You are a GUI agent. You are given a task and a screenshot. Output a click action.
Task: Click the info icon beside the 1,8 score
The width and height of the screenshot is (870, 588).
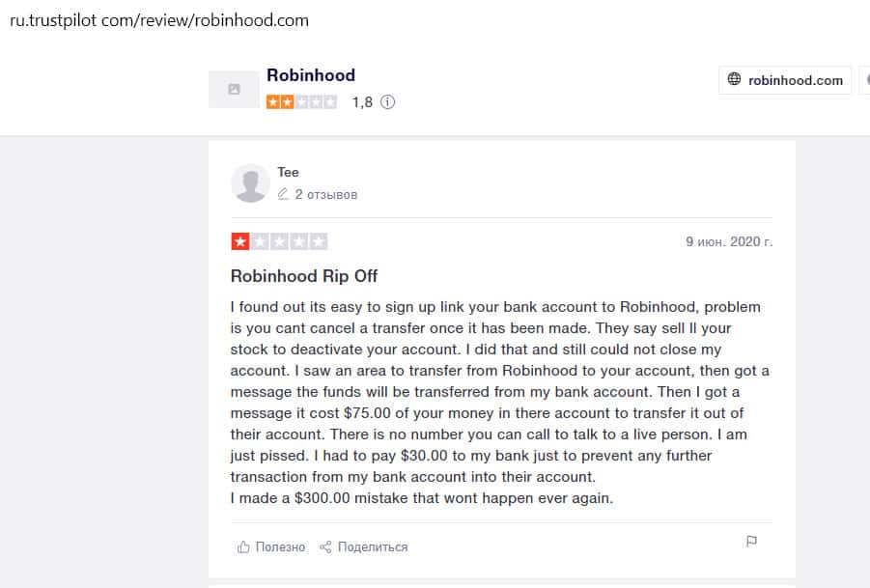(x=388, y=102)
